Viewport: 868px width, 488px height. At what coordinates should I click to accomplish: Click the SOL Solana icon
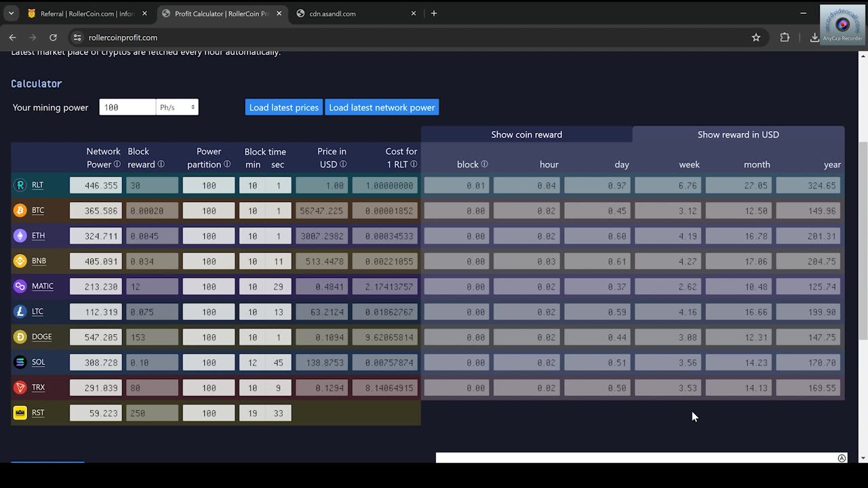tap(20, 362)
